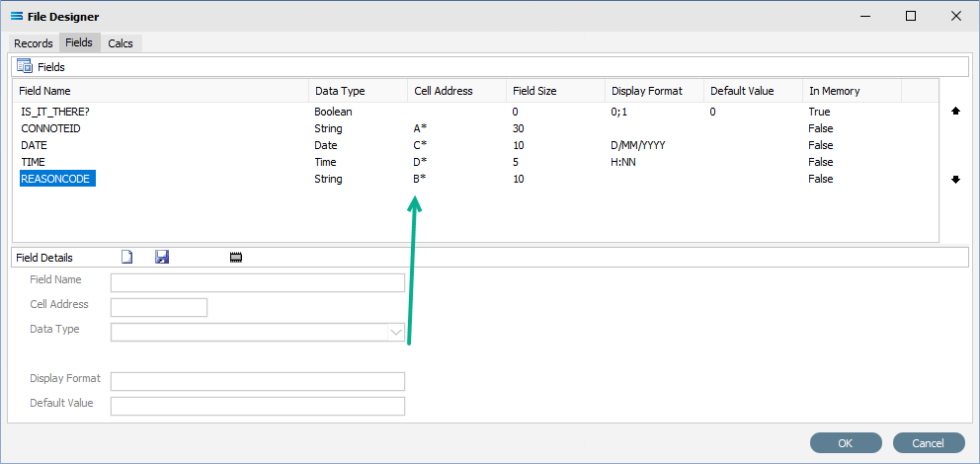The width and height of the screenshot is (980, 464).
Task: Click the field size 30 cell
Action: (x=518, y=128)
